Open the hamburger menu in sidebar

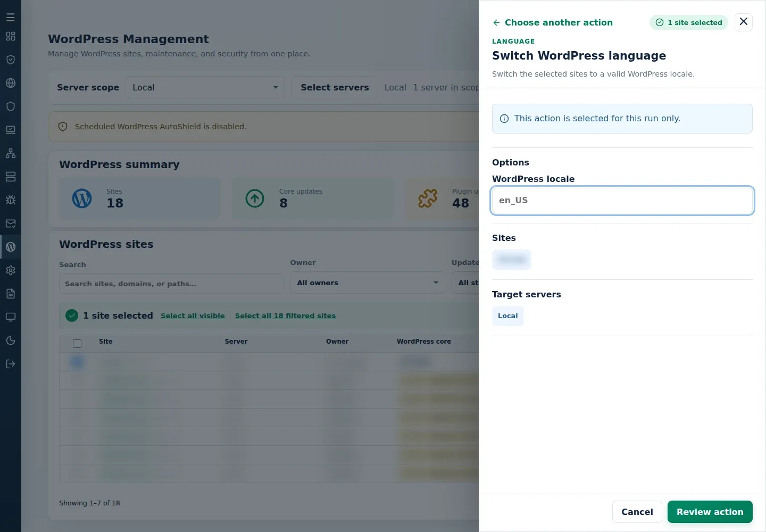pos(11,18)
